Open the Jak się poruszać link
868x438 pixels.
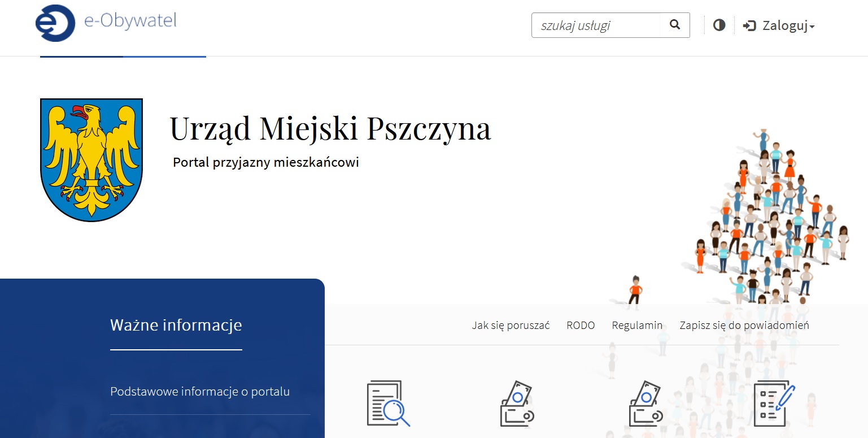pyautogui.click(x=511, y=326)
